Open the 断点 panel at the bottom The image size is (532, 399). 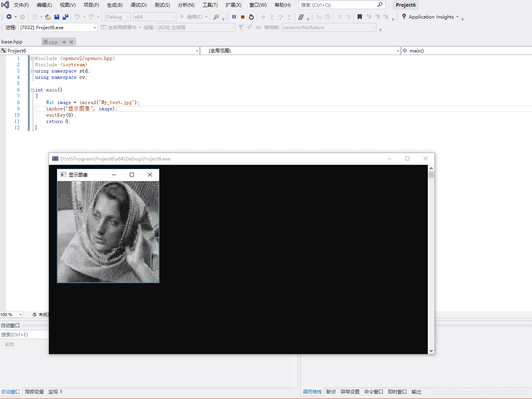pos(331,392)
